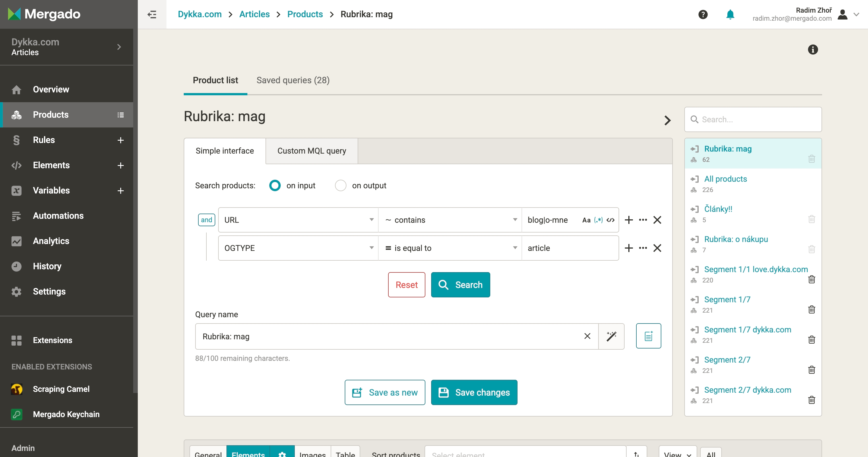The image size is (868, 457).
Task: Select the on output radio button
Action: (x=340, y=185)
